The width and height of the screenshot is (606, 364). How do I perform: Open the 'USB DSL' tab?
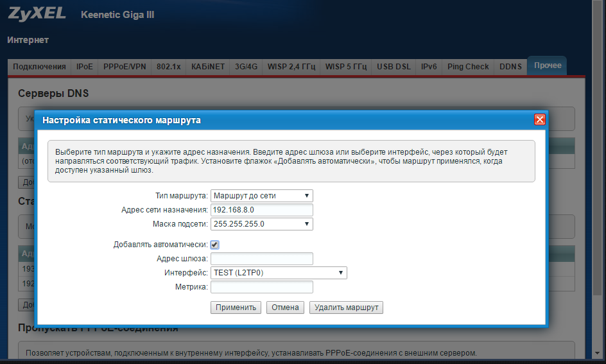(x=394, y=67)
